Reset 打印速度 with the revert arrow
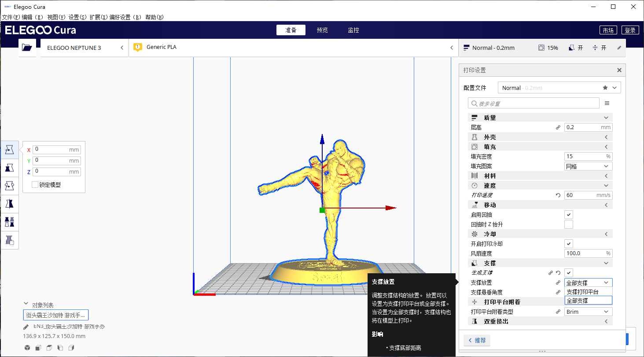644x357 pixels. click(558, 195)
